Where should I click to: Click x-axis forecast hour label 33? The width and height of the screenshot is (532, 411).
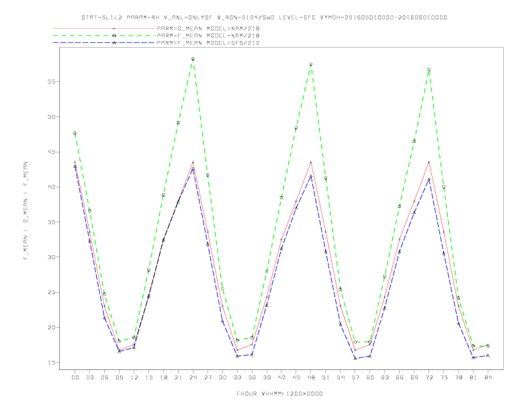coord(237,377)
